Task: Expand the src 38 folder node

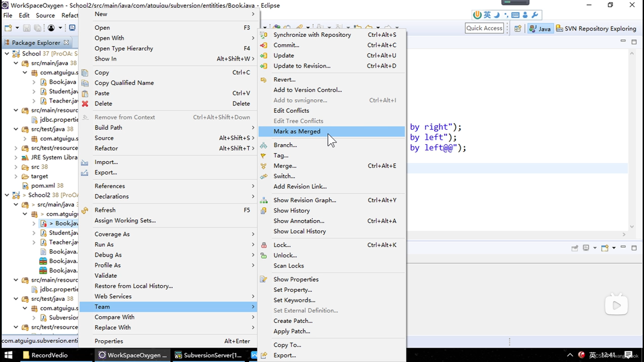Action: (16, 167)
